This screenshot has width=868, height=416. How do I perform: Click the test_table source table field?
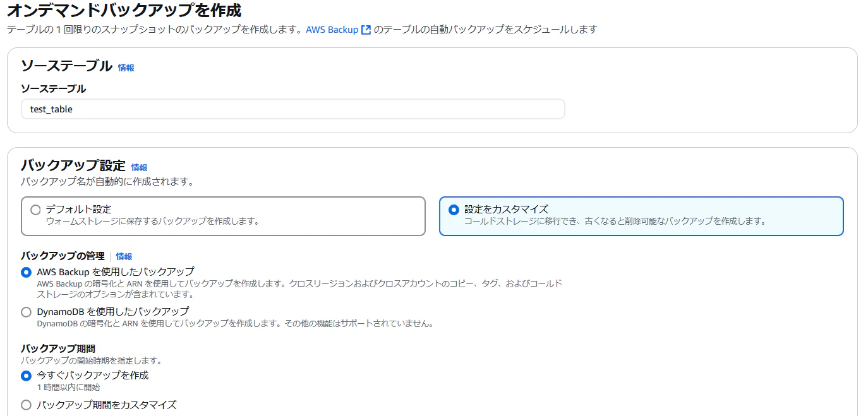(292, 109)
